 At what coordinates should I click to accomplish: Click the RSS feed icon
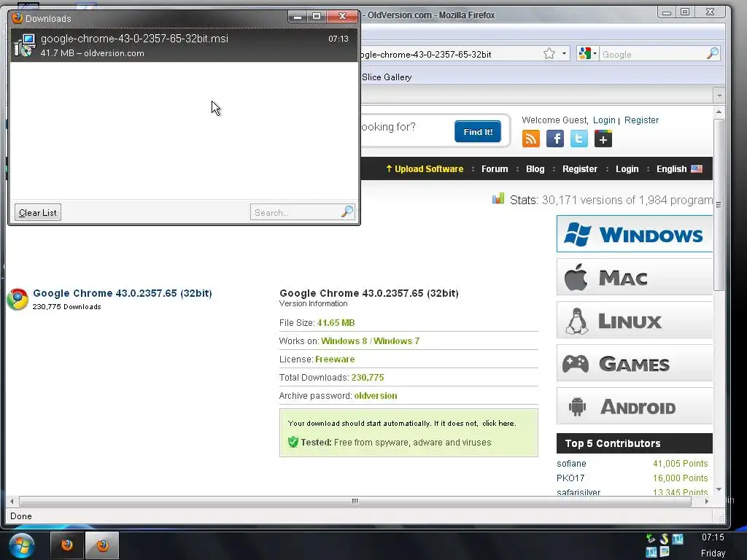tap(531, 139)
